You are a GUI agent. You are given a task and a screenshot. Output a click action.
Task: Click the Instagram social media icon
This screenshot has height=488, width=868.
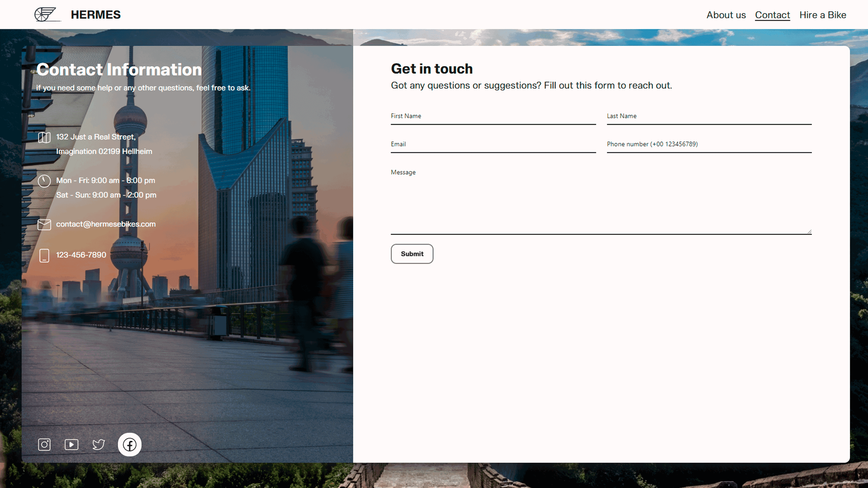45,444
